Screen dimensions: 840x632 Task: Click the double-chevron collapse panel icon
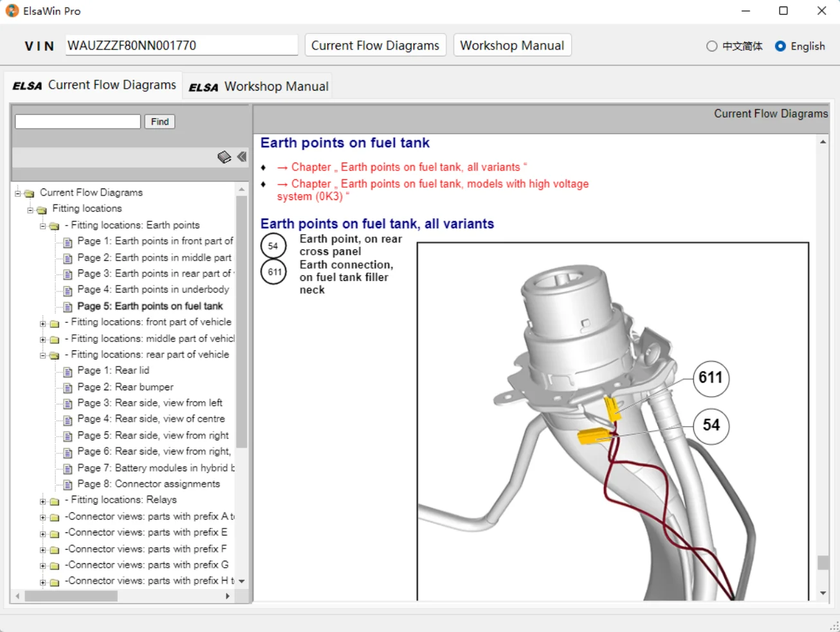coord(242,156)
